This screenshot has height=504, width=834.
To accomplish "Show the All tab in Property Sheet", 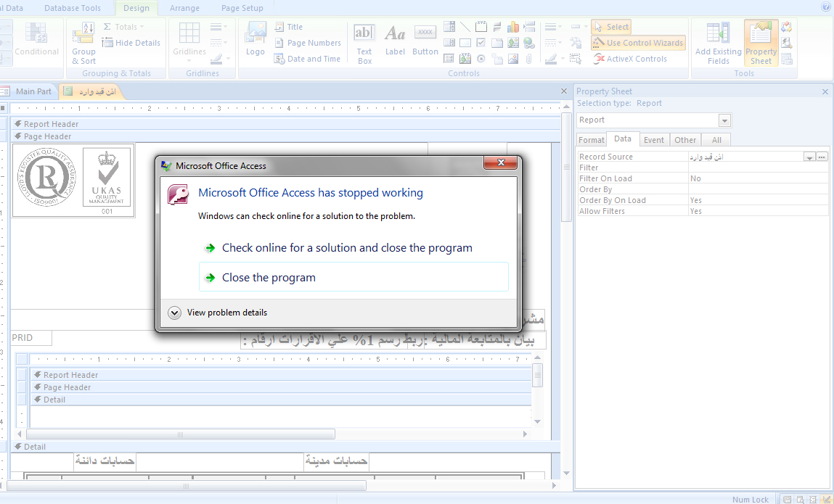I will 716,140.
